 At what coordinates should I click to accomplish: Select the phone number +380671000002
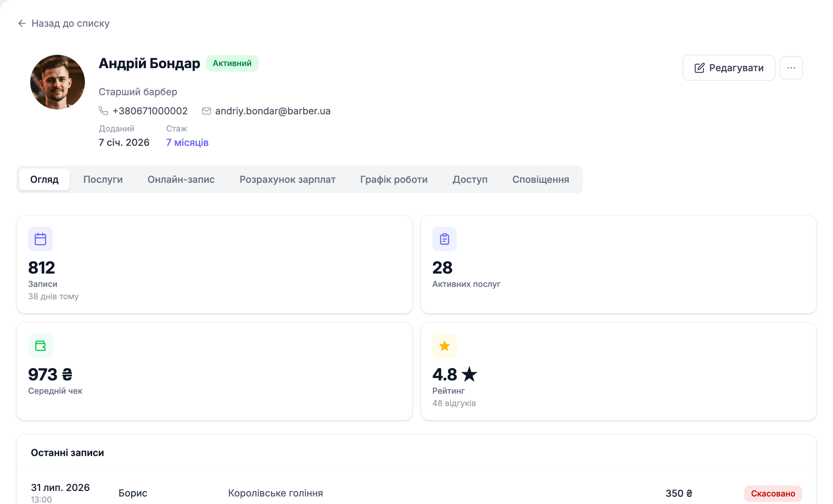coord(150,111)
